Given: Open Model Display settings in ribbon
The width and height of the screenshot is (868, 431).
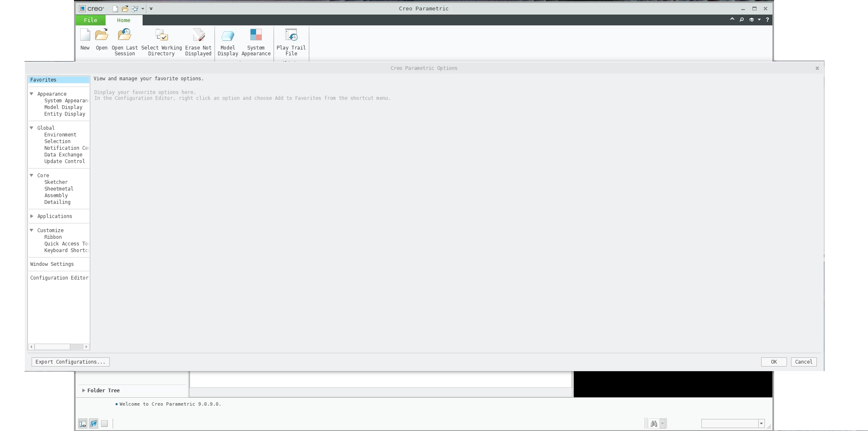Looking at the screenshot, I should 228,42.
